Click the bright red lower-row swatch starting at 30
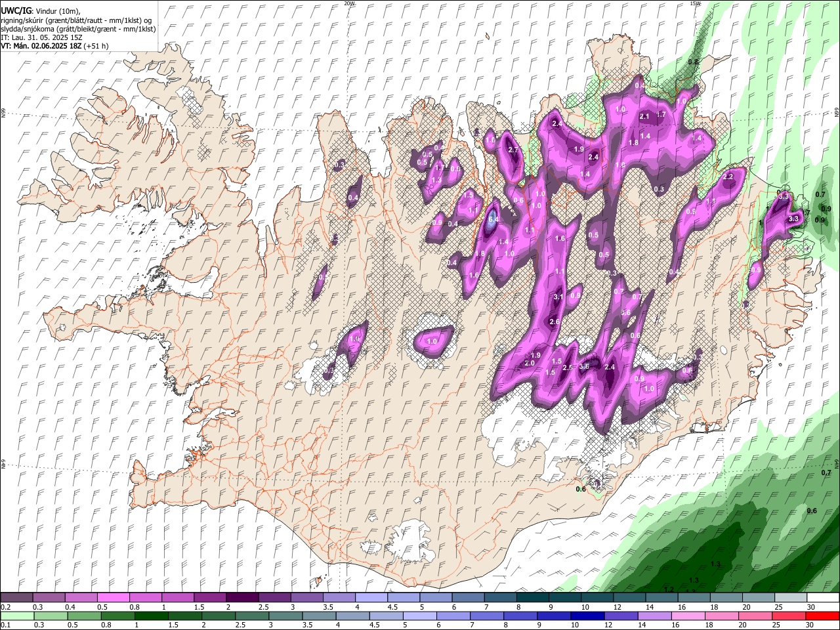840x630 pixels. [822, 616]
